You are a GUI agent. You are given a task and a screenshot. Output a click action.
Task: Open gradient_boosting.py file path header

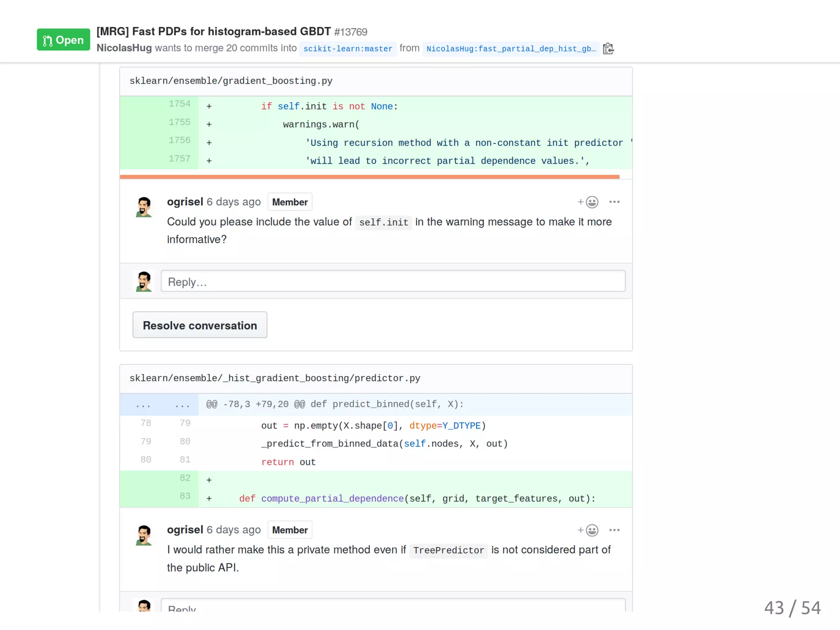[x=231, y=81]
